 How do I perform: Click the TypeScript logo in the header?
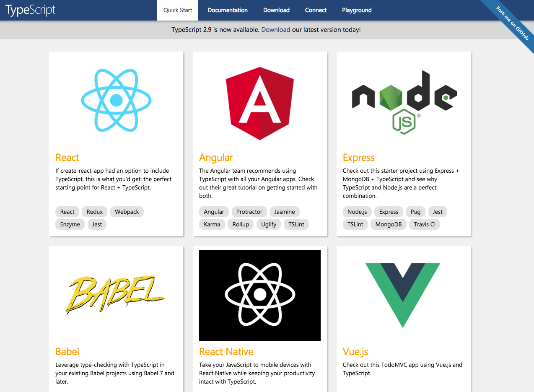click(31, 10)
